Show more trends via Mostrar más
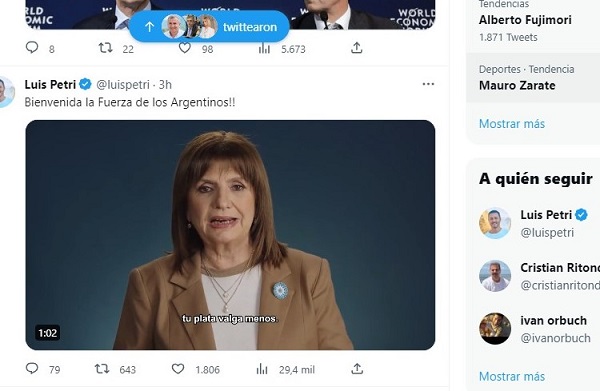 coord(512,124)
